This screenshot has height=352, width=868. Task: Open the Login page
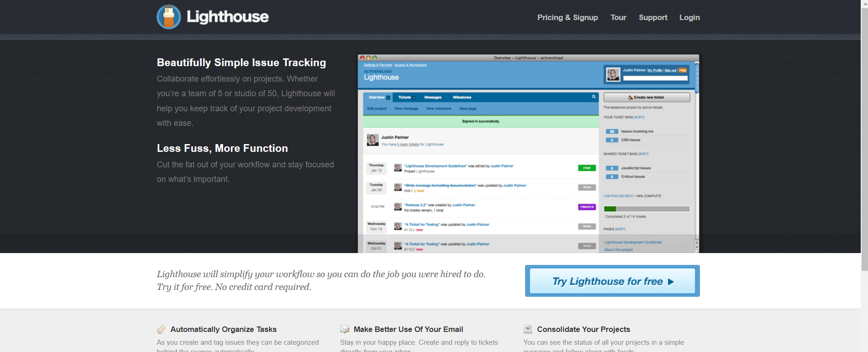pyautogui.click(x=689, y=17)
